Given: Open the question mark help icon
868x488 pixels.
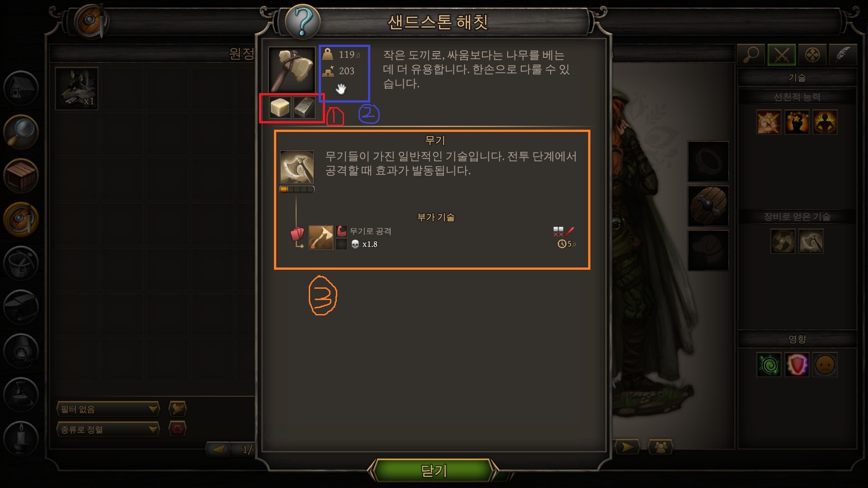Looking at the screenshot, I should tap(302, 21).
